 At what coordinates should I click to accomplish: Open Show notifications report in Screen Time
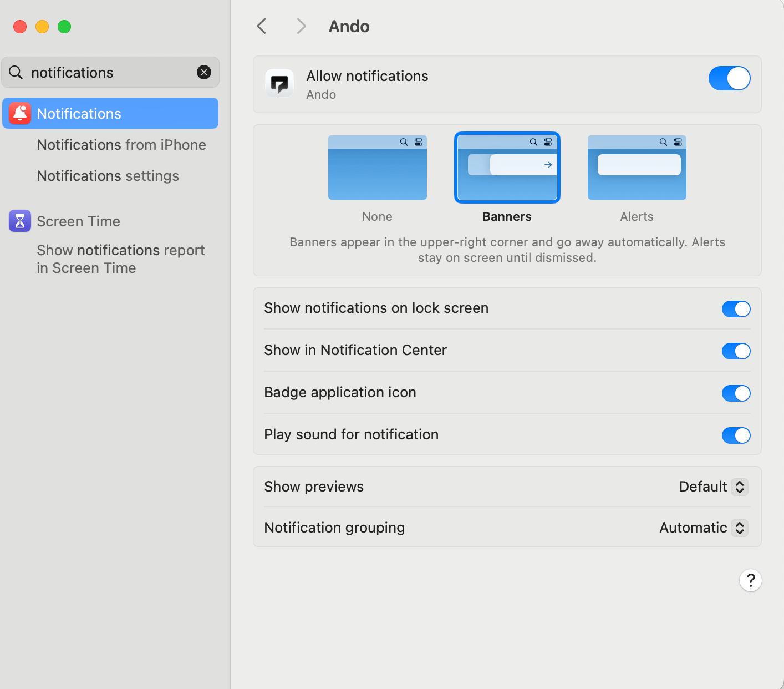pos(121,259)
